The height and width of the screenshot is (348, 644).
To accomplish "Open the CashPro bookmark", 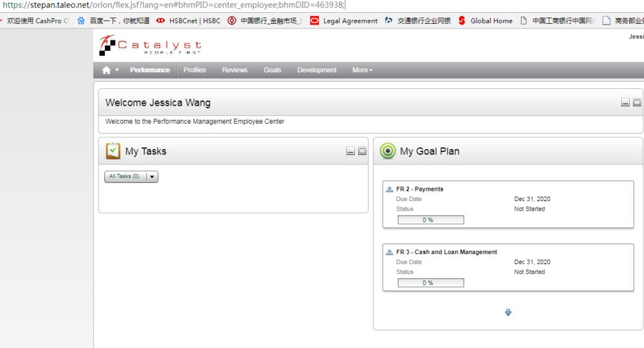I will [x=35, y=21].
